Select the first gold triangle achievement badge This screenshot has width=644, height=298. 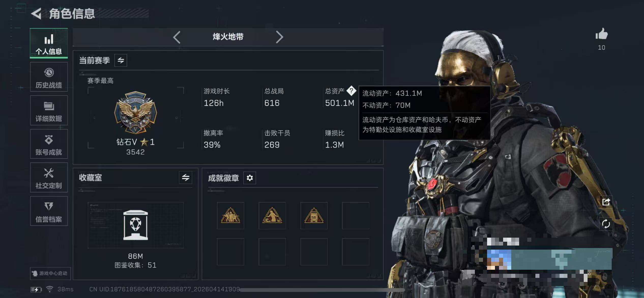click(230, 216)
